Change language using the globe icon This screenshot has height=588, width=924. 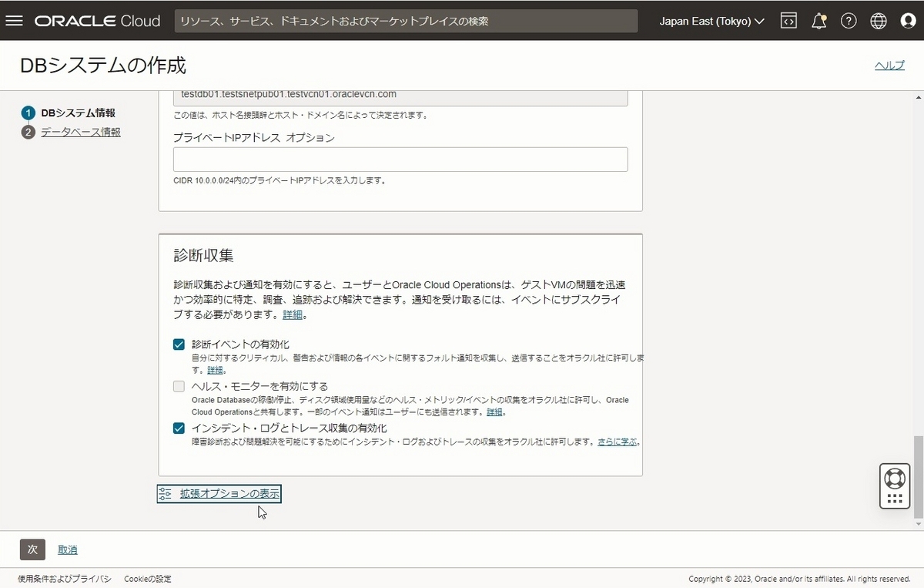pyautogui.click(x=878, y=21)
